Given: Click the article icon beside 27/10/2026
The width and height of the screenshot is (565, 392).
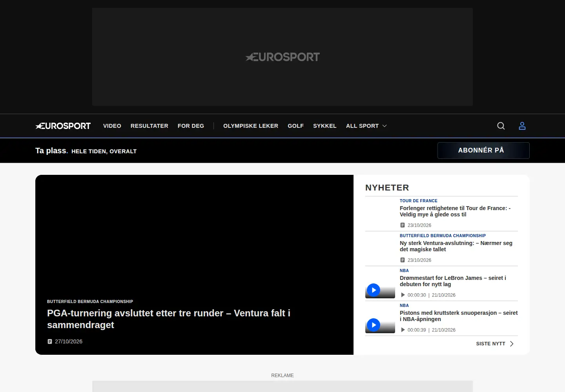Looking at the screenshot, I should (x=50, y=341).
